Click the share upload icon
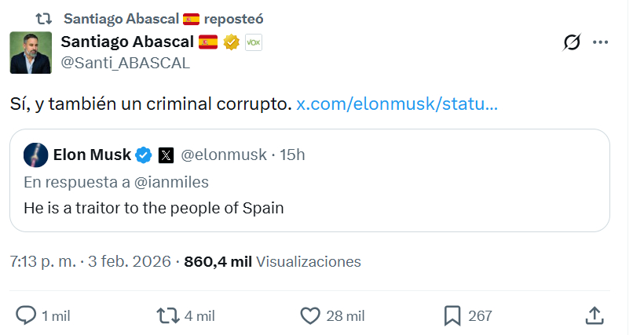Image resolution: width=644 pixels, height=335 pixels. pos(595,315)
